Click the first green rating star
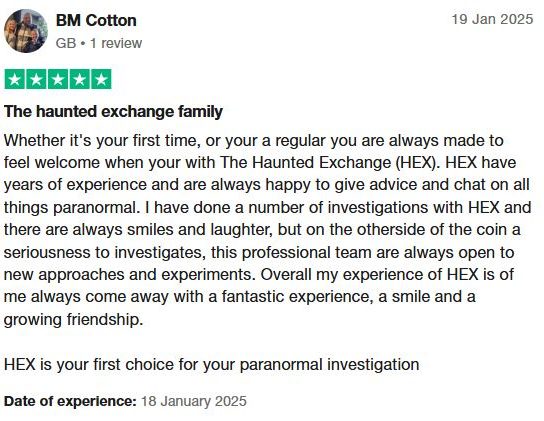Image resolution: width=544 pixels, height=421 pixels. [x=15, y=79]
